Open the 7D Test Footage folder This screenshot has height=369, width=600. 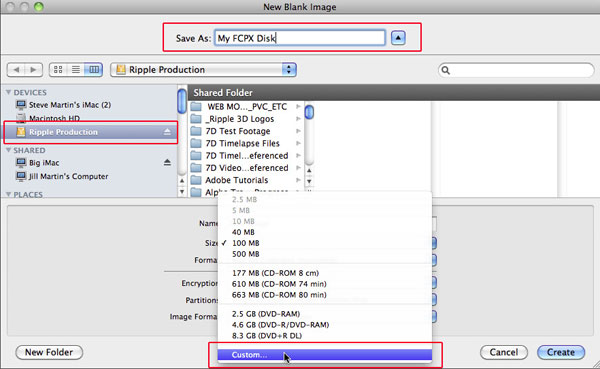tap(246, 131)
